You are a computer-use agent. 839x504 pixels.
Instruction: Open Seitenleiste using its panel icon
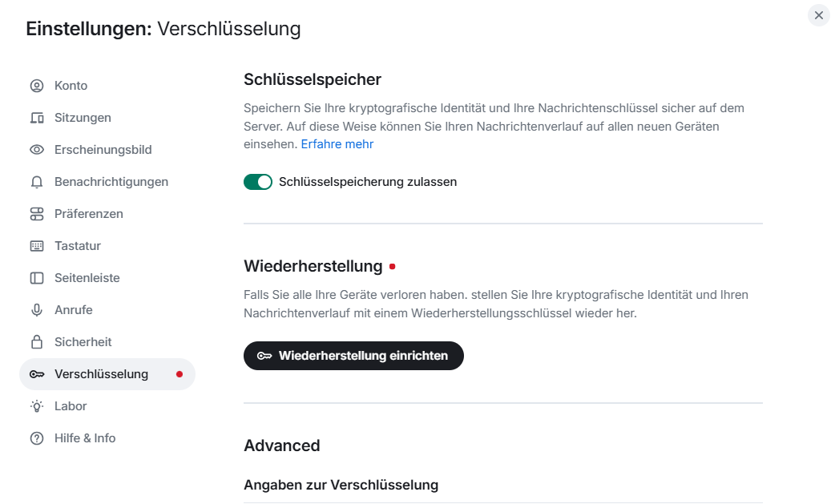click(x=36, y=277)
